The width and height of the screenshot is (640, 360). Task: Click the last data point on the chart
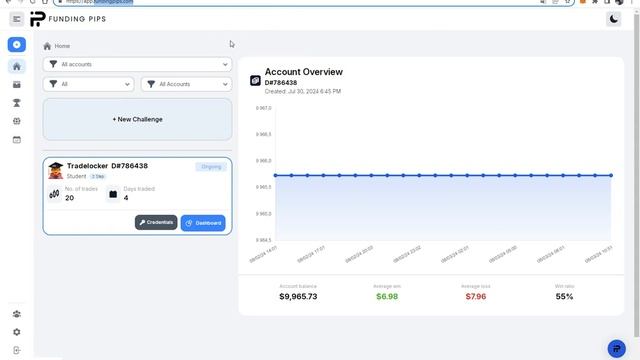point(611,176)
